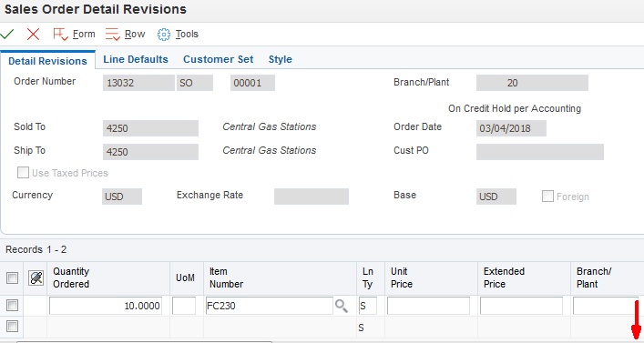
Task: Open the item number search magnifier
Action: tap(342, 306)
